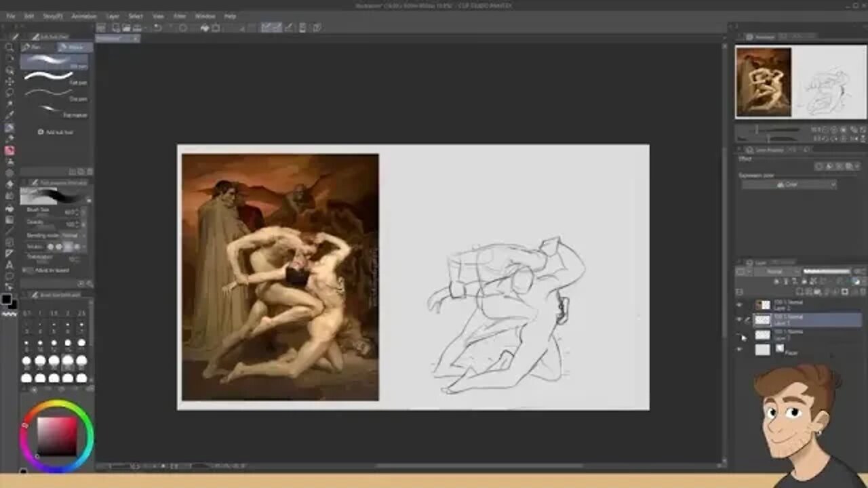Open the Layer menu
This screenshot has height=488, width=868.
[x=113, y=16]
